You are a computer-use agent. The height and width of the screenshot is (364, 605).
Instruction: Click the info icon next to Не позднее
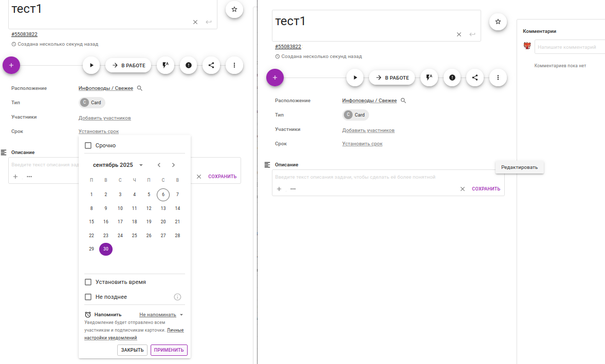pyautogui.click(x=177, y=297)
